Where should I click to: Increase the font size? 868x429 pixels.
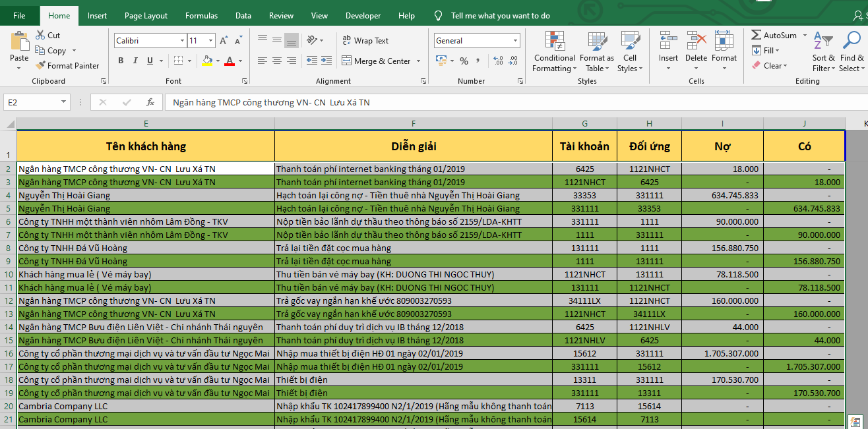(x=224, y=41)
